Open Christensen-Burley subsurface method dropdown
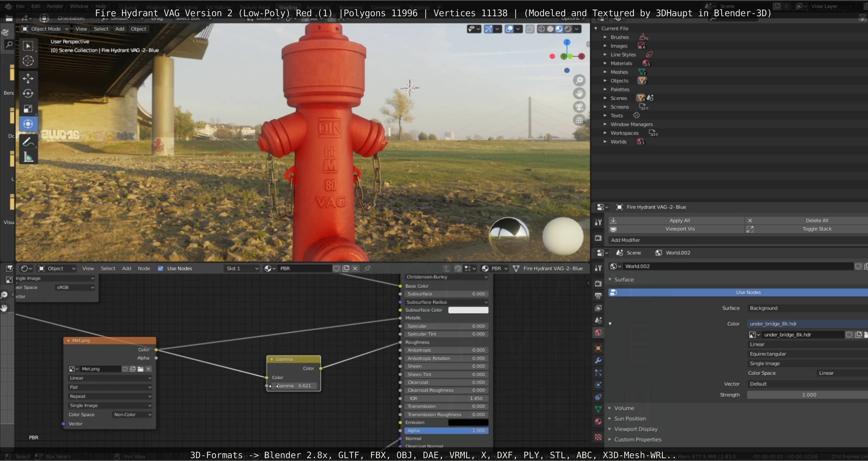868x461 pixels. pos(447,277)
